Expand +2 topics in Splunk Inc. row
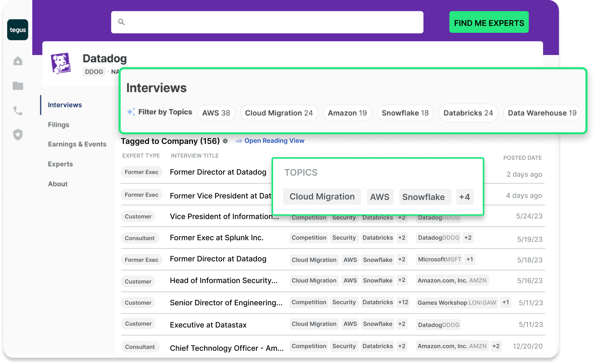596x364 pixels. tap(402, 238)
